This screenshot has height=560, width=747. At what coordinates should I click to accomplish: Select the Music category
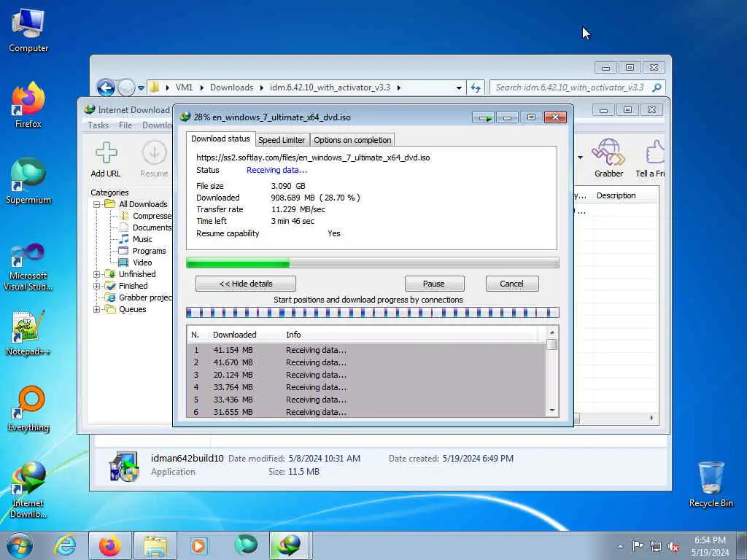(x=142, y=239)
